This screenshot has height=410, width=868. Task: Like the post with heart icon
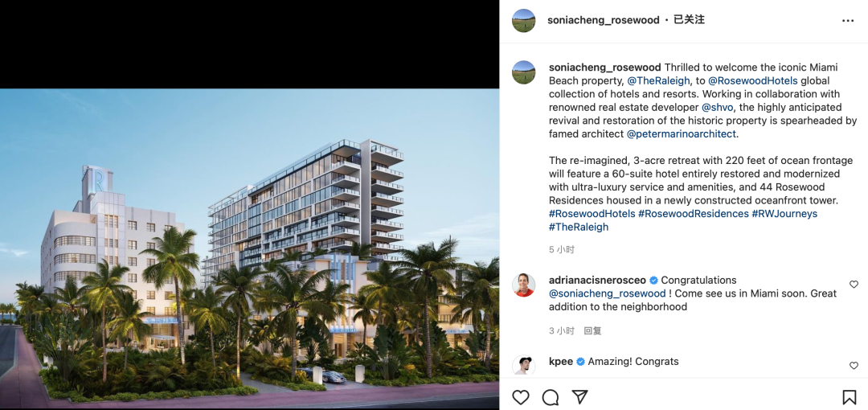click(520, 397)
